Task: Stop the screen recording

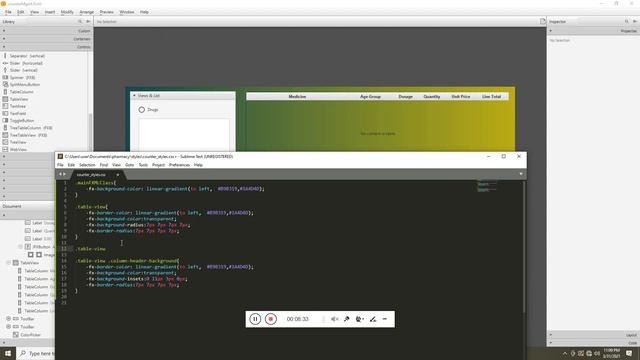Action: coord(270,319)
